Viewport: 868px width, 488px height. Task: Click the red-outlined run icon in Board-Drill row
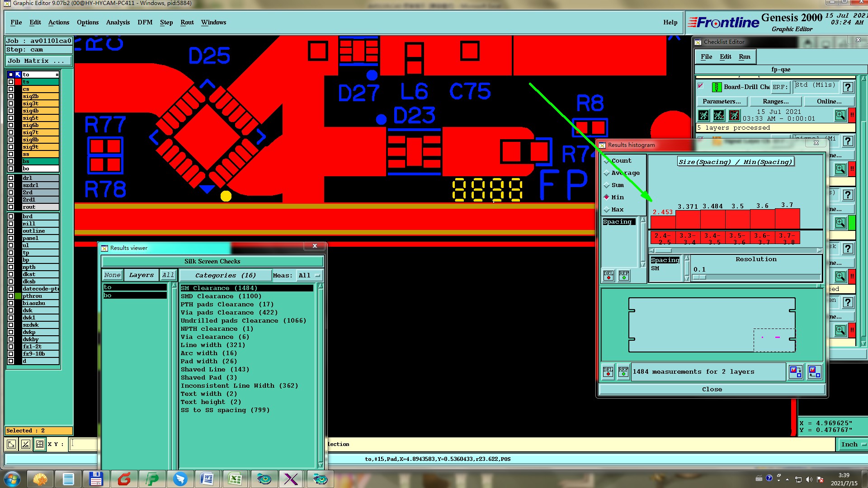(x=734, y=115)
